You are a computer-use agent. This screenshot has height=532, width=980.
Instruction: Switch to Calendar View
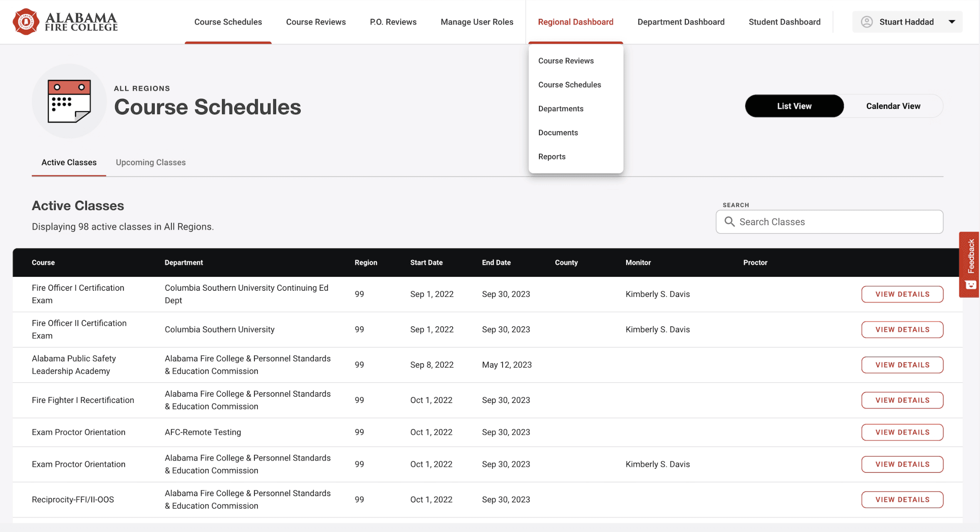pyautogui.click(x=893, y=106)
